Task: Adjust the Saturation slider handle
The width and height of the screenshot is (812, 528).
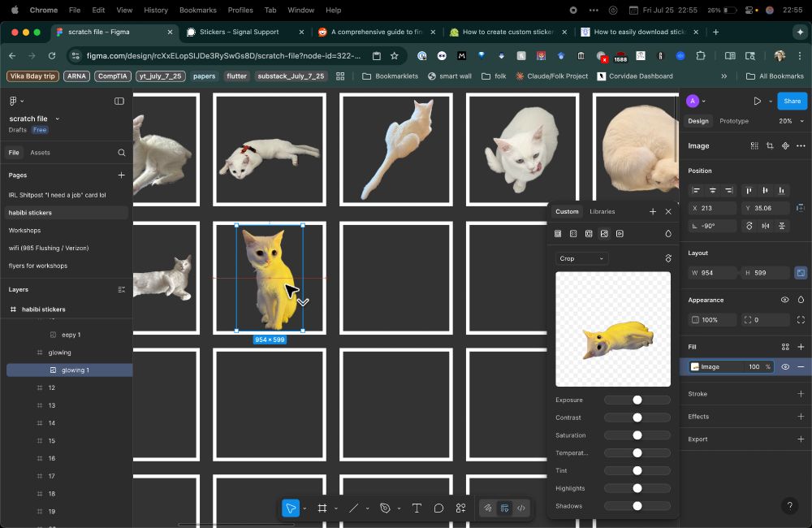Action: [637, 435]
